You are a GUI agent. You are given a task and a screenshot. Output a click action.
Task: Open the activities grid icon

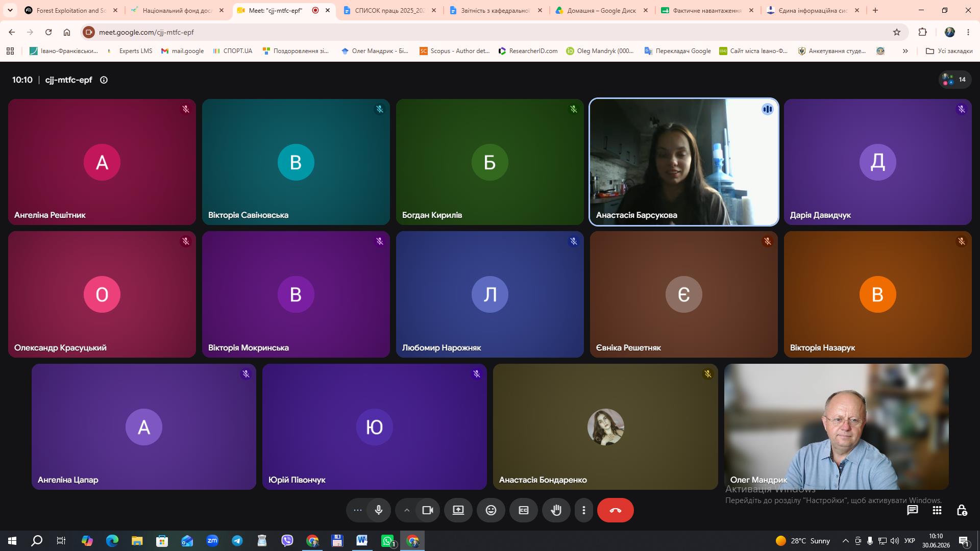[x=937, y=510]
